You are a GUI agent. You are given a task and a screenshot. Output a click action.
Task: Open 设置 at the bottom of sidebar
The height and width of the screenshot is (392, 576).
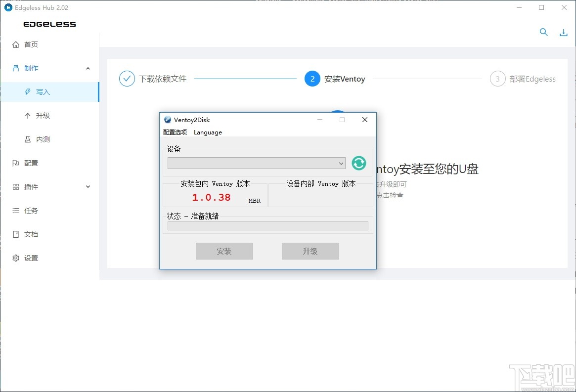click(31, 258)
